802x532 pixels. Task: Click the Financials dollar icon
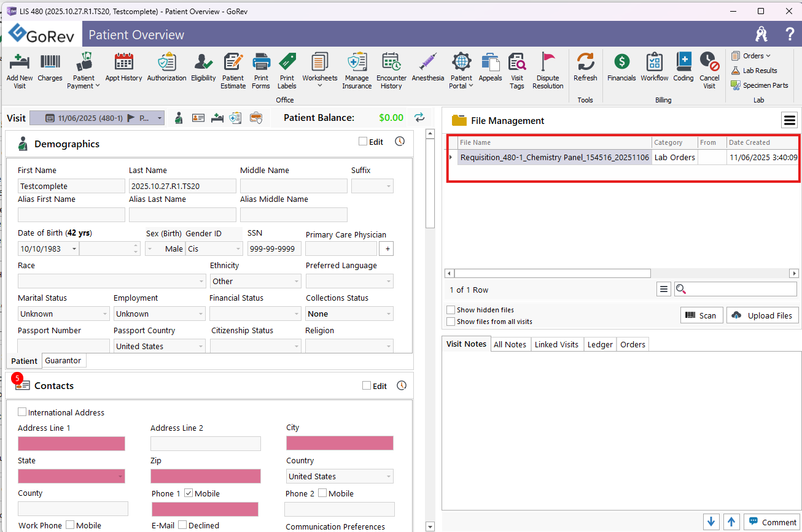621,62
